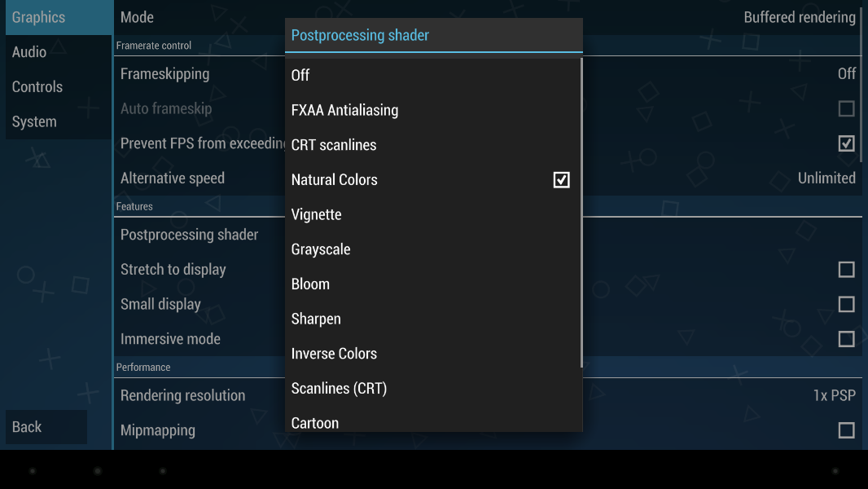Tick the Small display checkbox
This screenshot has height=489, width=868.
coord(846,305)
